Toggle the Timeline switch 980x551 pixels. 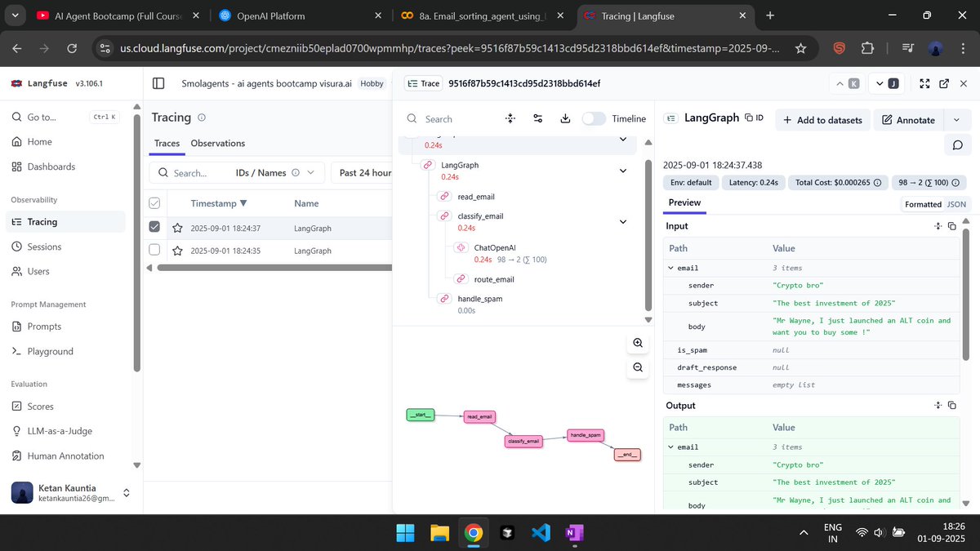tap(594, 118)
